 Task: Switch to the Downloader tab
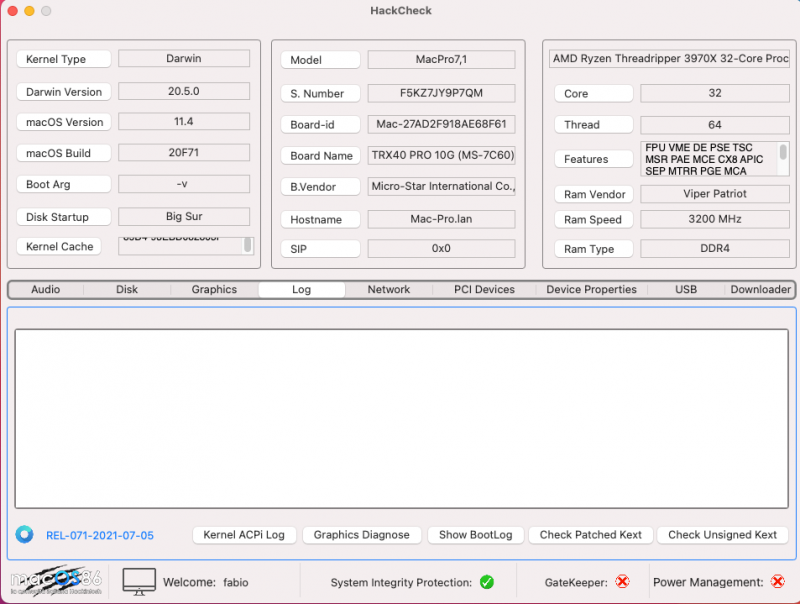[760, 289]
